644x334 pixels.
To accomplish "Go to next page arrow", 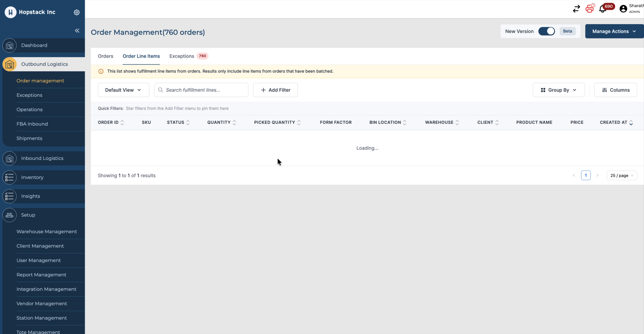I will [x=598, y=175].
